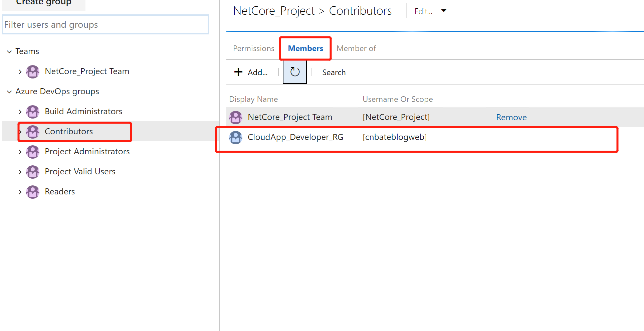The width and height of the screenshot is (644, 331).
Task: Select the Readers group
Action: (60, 191)
